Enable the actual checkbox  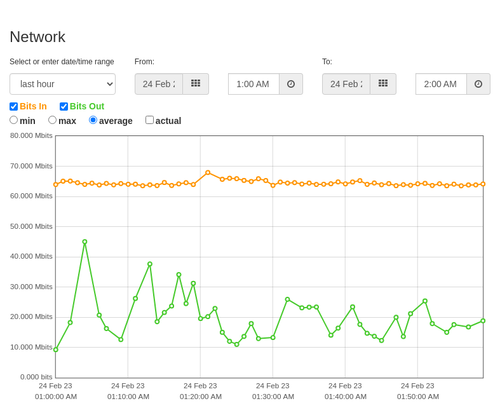coord(149,120)
